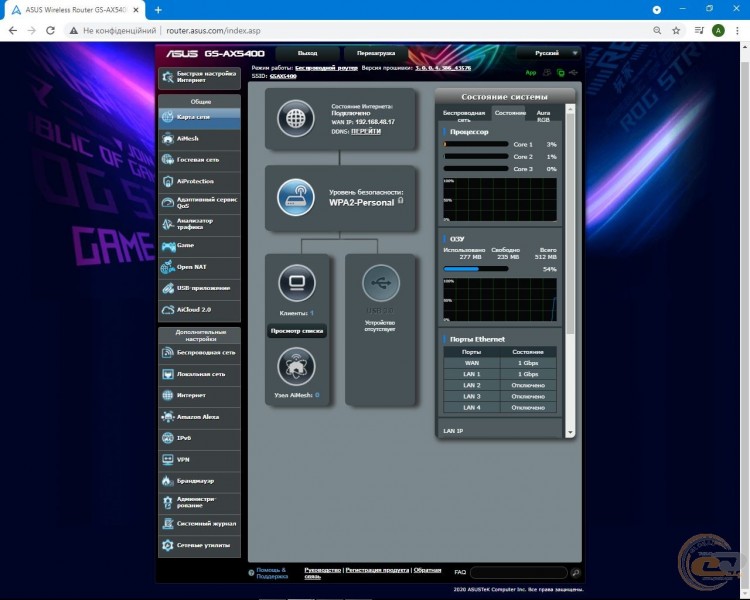Open Amazon Alexa icon
This screenshot has height=600, width=750.
click(x=167, y=417)
